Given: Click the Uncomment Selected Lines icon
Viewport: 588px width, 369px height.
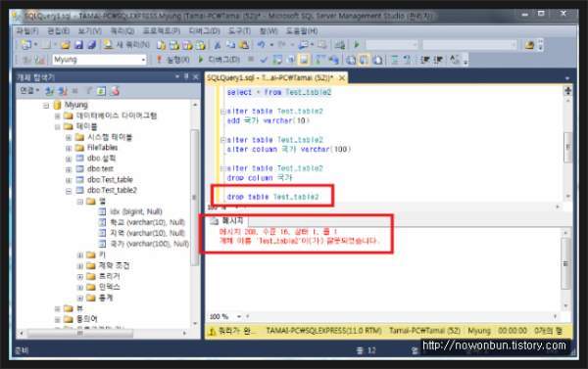Looking at the screenshot, I should tap(408, 60).
